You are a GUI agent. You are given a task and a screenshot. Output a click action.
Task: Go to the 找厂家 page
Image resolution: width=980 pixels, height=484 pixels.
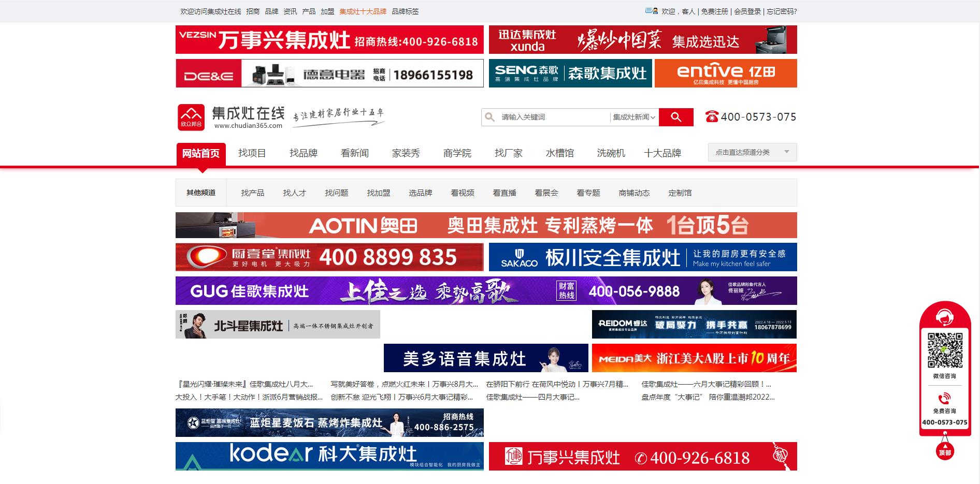509,153
